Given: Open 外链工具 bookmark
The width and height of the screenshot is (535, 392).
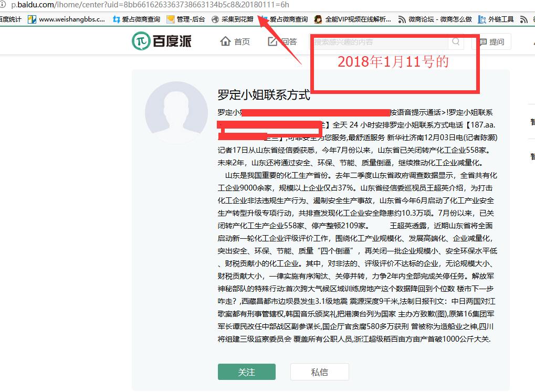Looking at the screenshot, I should 496,19.
